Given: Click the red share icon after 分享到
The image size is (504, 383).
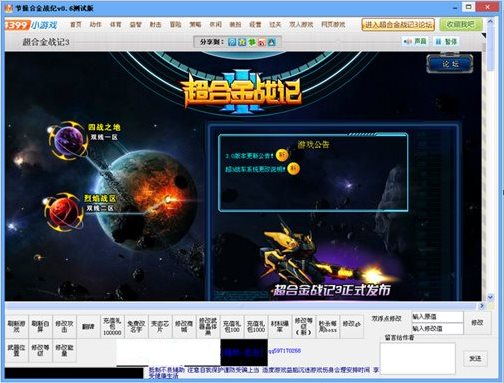Looking at the screenshot, I should point(262,42).
